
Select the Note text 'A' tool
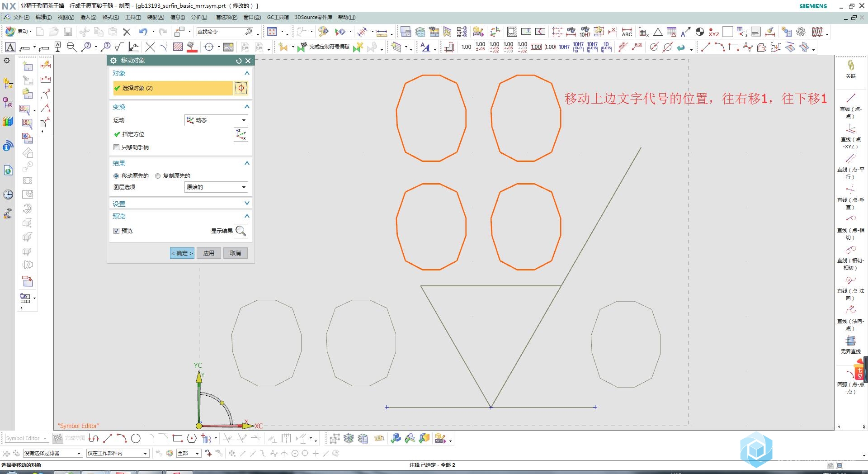click(x=10, y=47)
